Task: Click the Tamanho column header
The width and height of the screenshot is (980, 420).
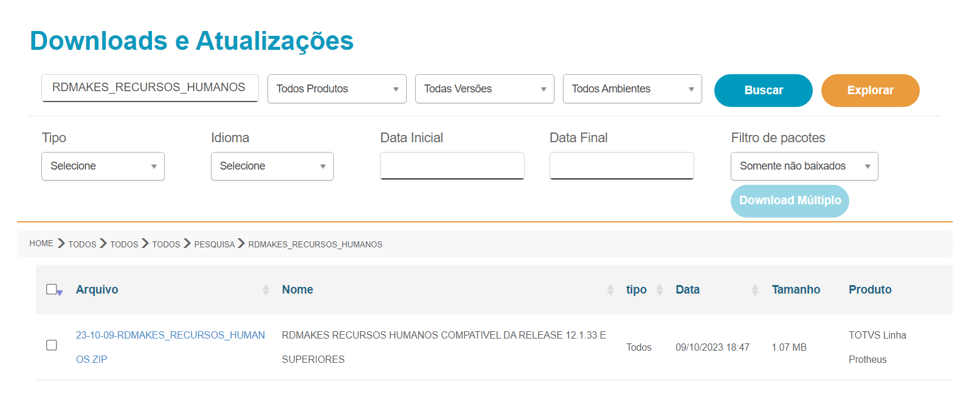Action: (x=796, y=290)
